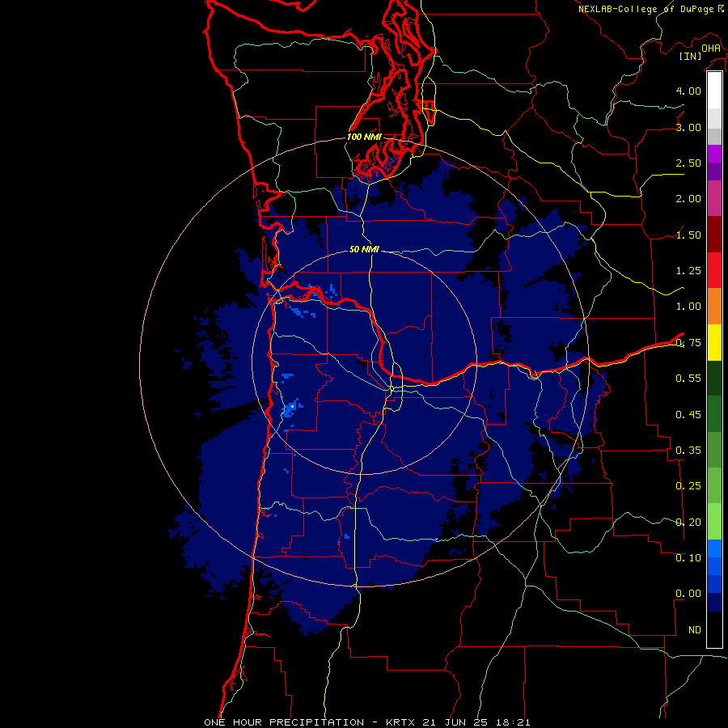This screenshot has height=728, width=728.
Task: Click the ND legend label
Action: 695,630
